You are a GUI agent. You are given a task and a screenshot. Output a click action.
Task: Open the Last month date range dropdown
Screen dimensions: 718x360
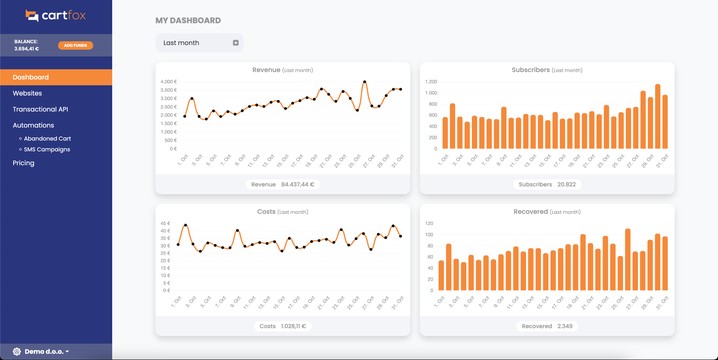(199, 43)
